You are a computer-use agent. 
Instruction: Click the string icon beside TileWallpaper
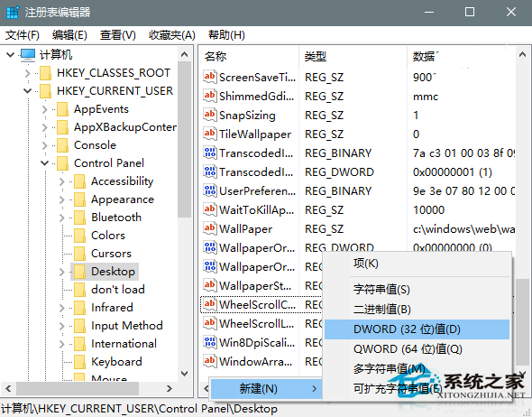point(210,134)
